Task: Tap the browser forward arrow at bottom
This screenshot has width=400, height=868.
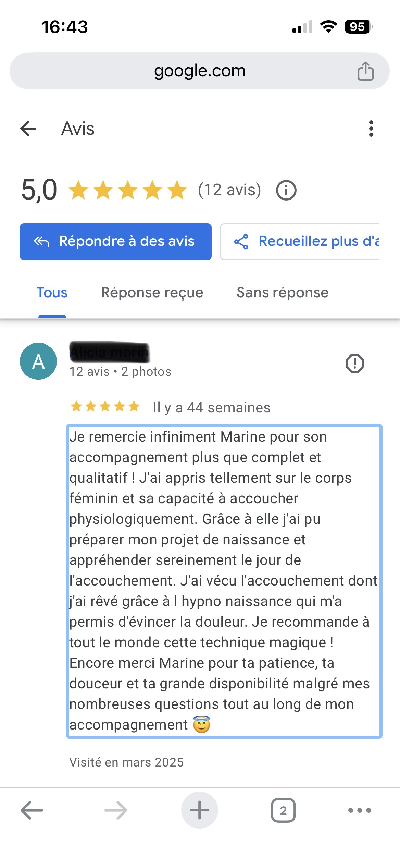Action: [x=116, y=810]
